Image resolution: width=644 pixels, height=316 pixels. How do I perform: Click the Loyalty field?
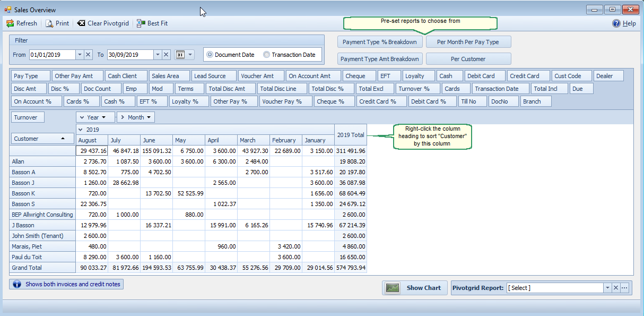coord(419,76)
